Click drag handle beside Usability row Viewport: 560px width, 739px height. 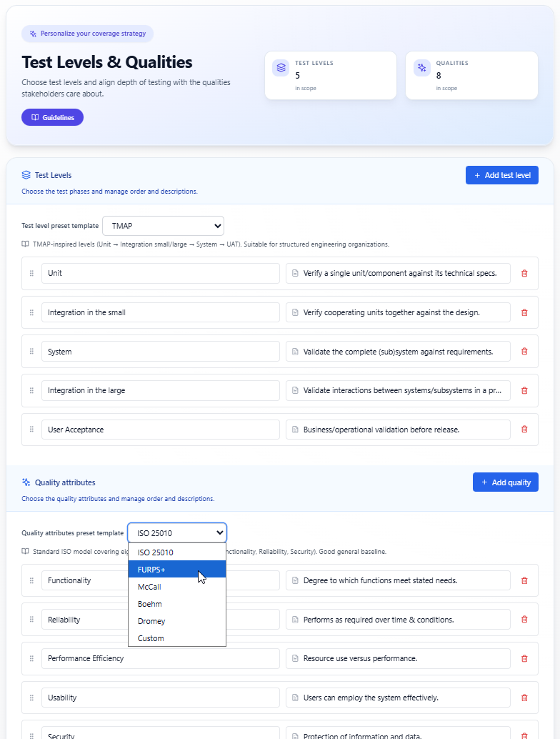click(31, 698)
